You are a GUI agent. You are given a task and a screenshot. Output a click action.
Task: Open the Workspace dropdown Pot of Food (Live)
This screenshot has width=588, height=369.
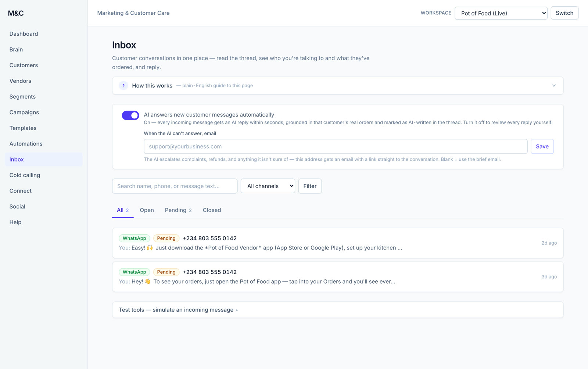tap(501, 13)
